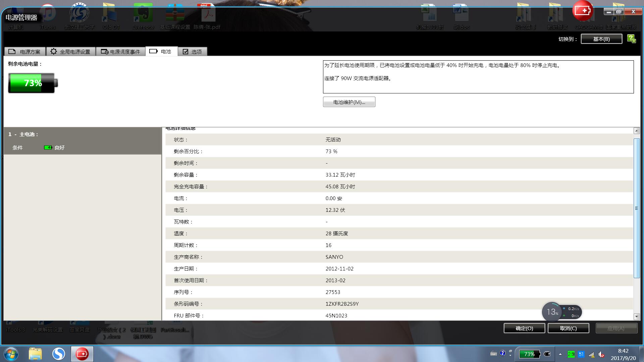Viewport: 644px width, 362px height.
Task: Open Sogou browser from taskbar
Action: click(59, 354)
